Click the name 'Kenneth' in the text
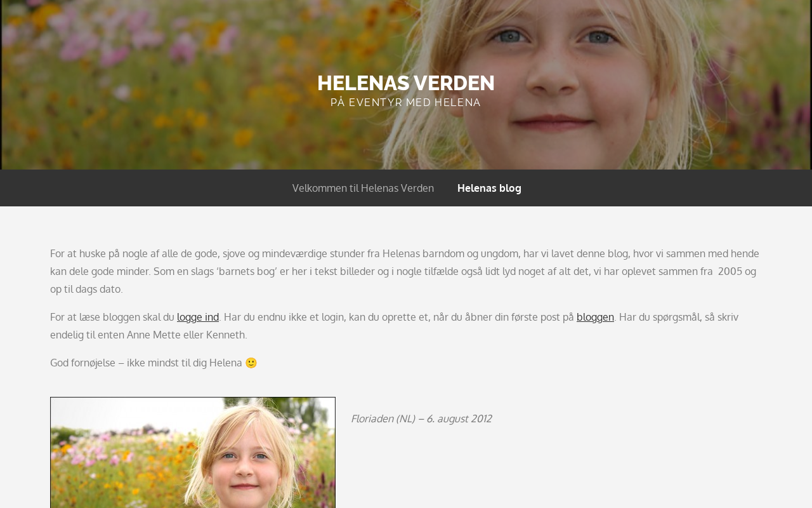 pos(224,335)
